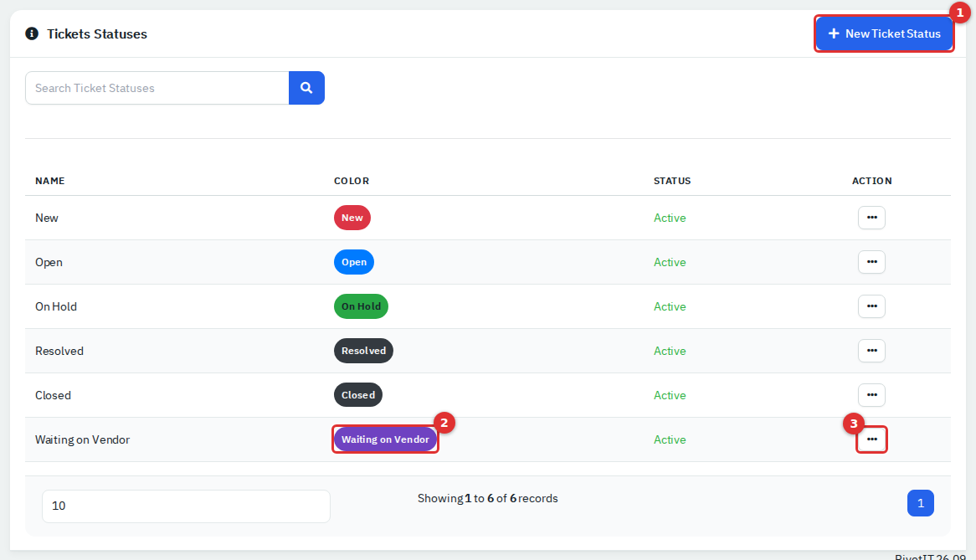Click the "Showing 1 to 6 of 6 records" text
Viewport: 976px width, 560px height.
click(x=487, y=498)
